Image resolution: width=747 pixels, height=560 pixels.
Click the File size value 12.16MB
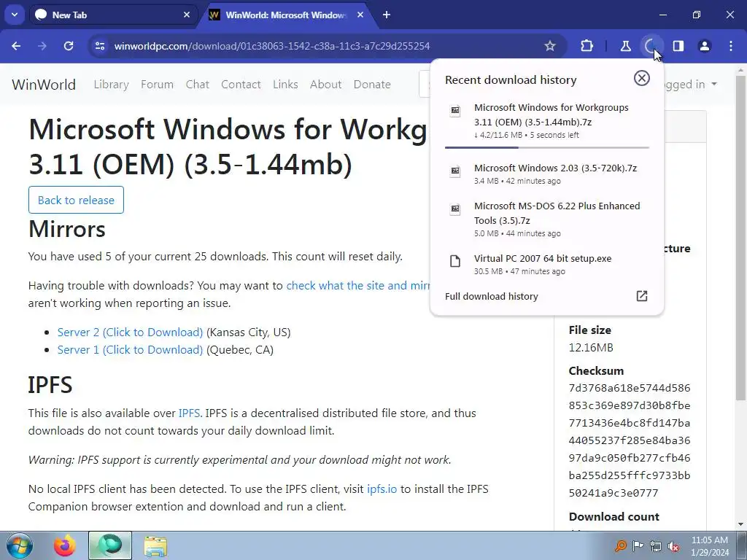click(591, 348)
